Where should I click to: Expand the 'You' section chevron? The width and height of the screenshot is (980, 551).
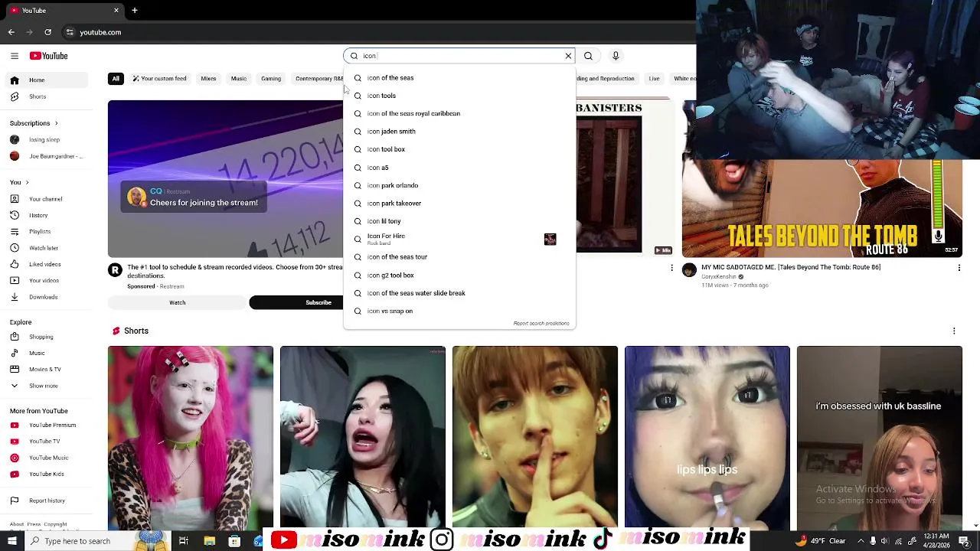coord(27,183)
